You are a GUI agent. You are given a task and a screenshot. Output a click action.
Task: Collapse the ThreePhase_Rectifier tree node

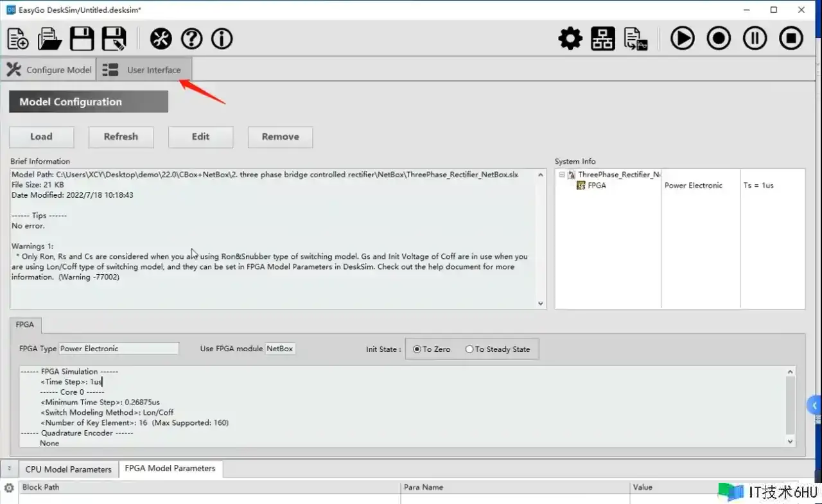pos(562,175)
